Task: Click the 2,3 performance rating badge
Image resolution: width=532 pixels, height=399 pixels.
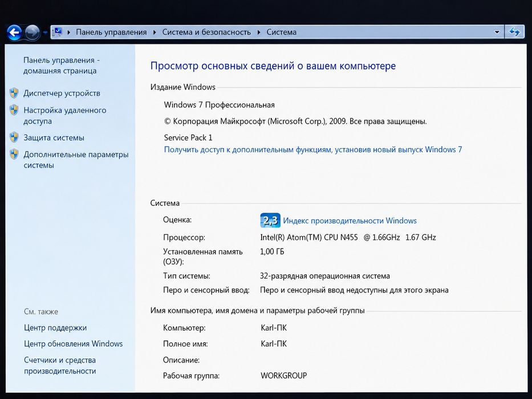Action: [270, 221]
